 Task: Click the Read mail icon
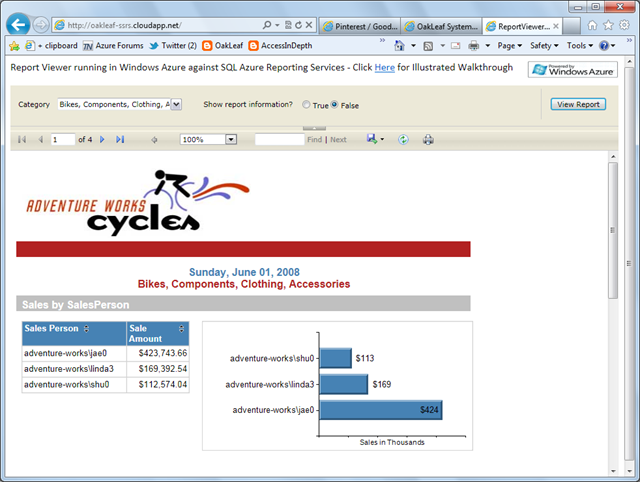[x=455, y=46]
